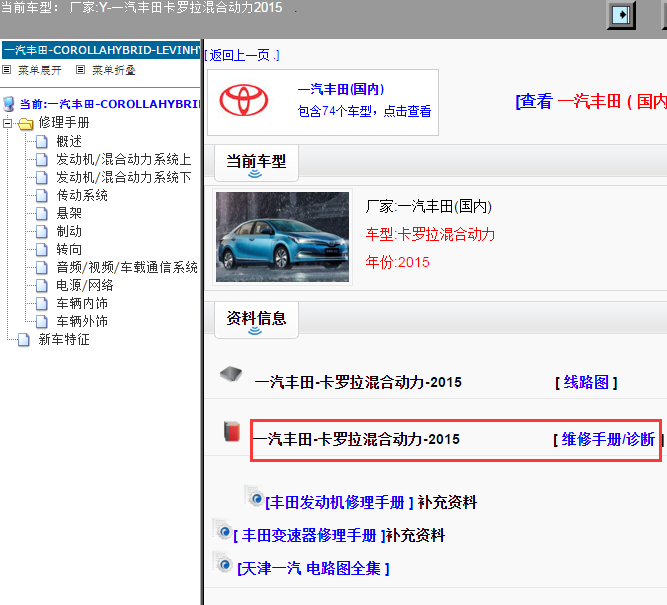This screenshot has height=605, width=667.
Task: Open the 资料信息 section tab
Action: [x=256, y=320]
